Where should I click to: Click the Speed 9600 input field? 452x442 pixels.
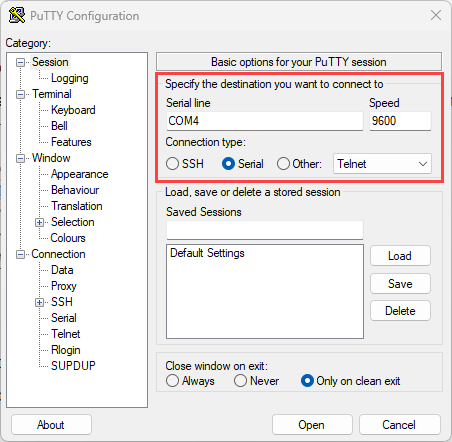click(x=400, y=121)
